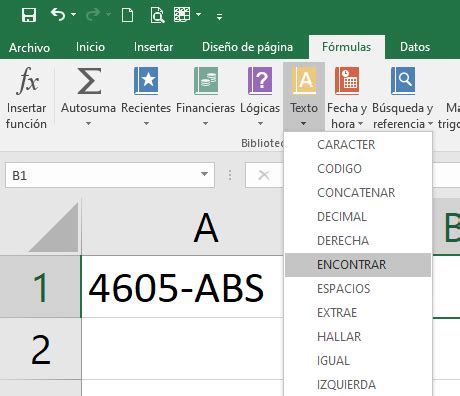Select the Fórmulas tab
460x396 pixels.
346,47
